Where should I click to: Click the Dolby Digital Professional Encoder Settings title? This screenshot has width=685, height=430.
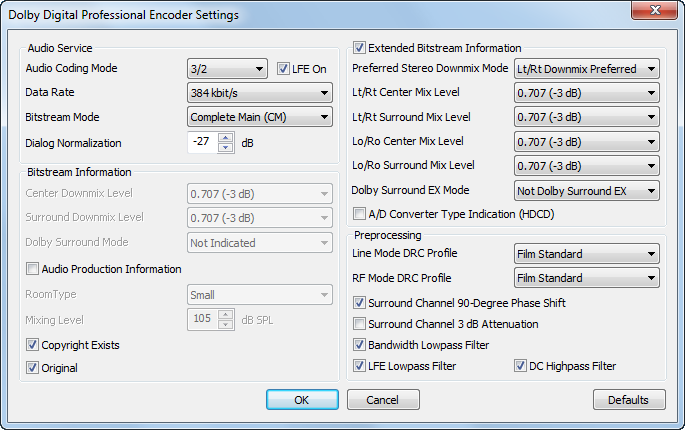[124, 15]
